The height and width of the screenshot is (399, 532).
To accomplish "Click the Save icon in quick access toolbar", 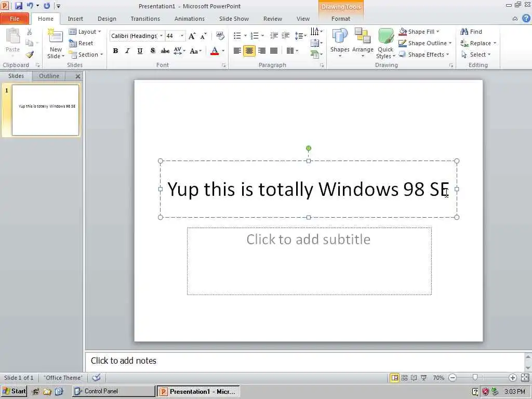I will point(18,6).
